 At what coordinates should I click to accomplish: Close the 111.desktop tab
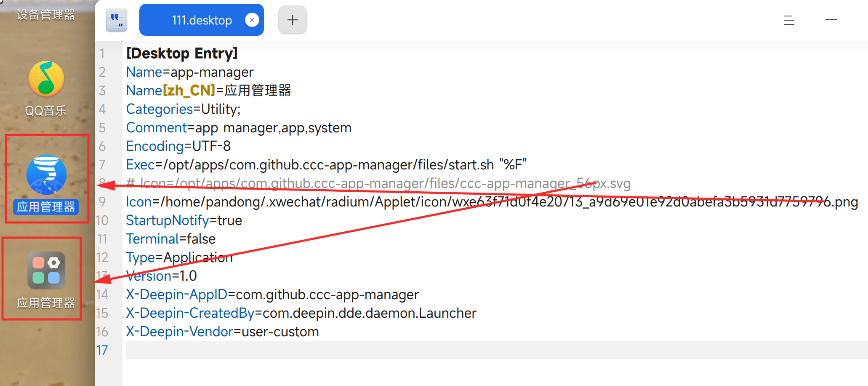pos(252,20)
